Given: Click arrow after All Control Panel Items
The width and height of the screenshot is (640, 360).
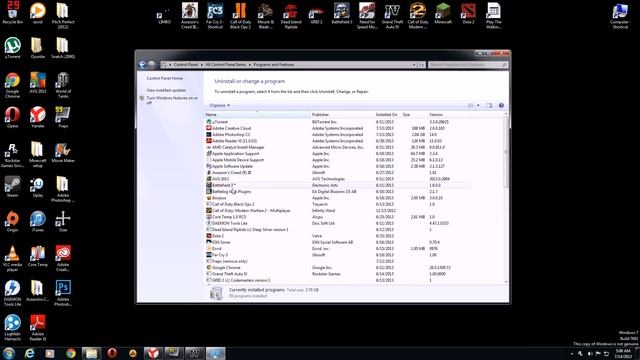Looking at the screenshot, I should (250, 64).
